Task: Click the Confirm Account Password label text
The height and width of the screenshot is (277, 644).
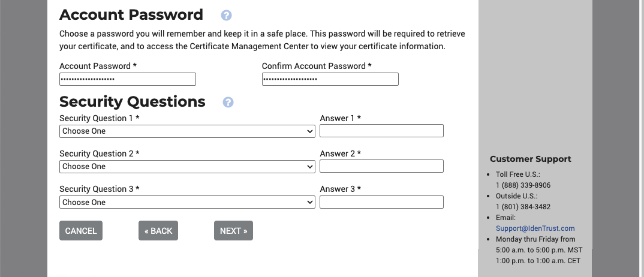Action: 316,66
